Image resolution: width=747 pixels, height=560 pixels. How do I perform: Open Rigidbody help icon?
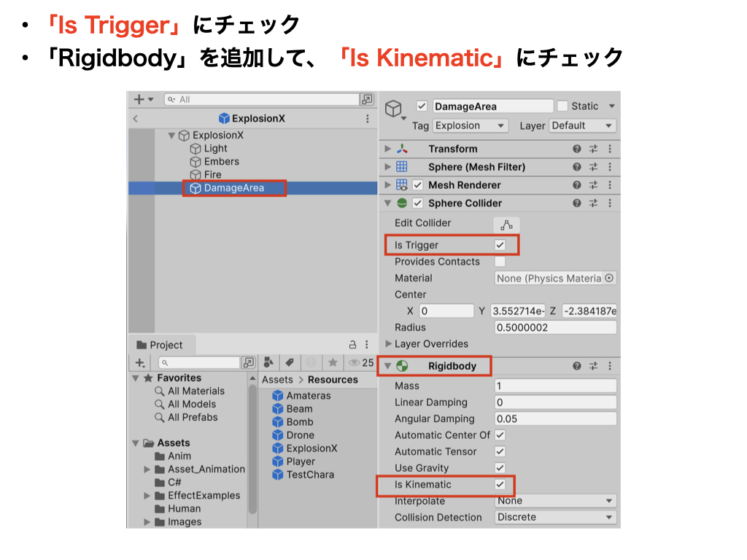click(577, 366)
